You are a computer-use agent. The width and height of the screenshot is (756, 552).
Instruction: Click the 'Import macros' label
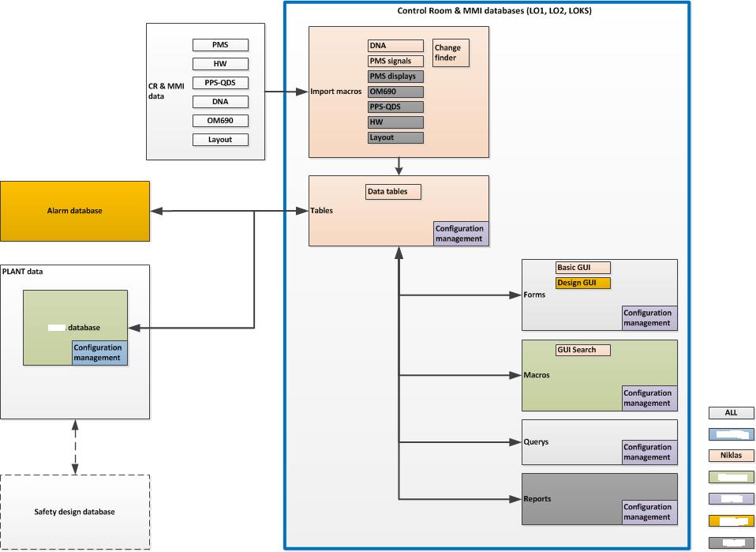coord(336,91)
